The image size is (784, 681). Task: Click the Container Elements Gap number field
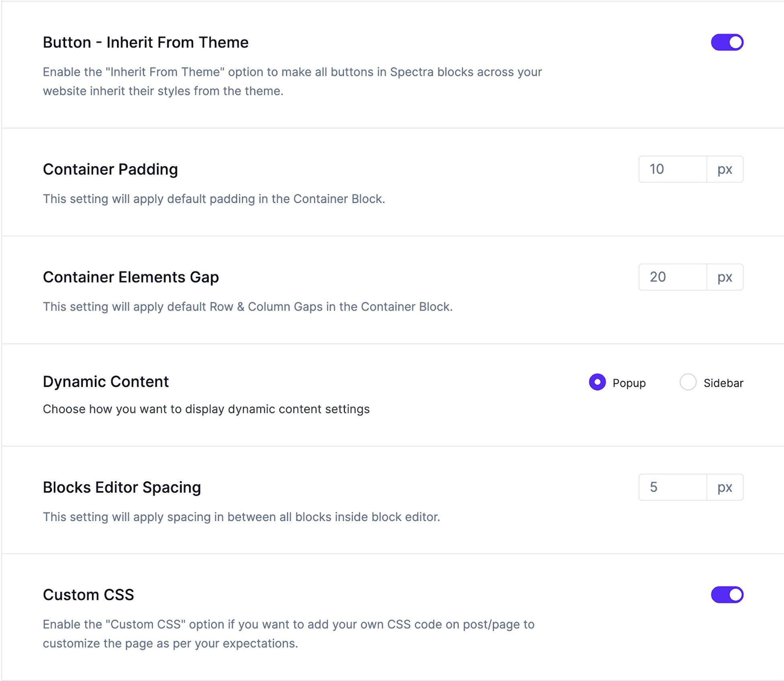671,277
